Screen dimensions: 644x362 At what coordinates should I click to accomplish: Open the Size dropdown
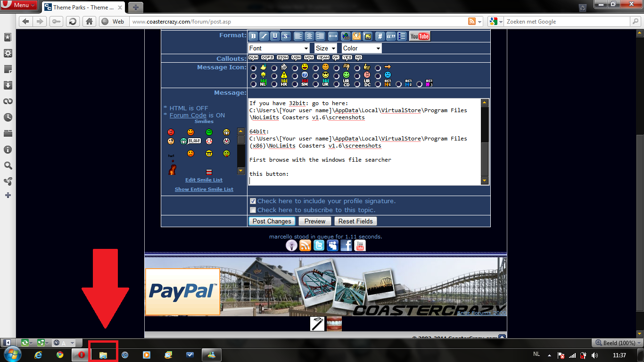pyautogui.click(x=326, y=48)
